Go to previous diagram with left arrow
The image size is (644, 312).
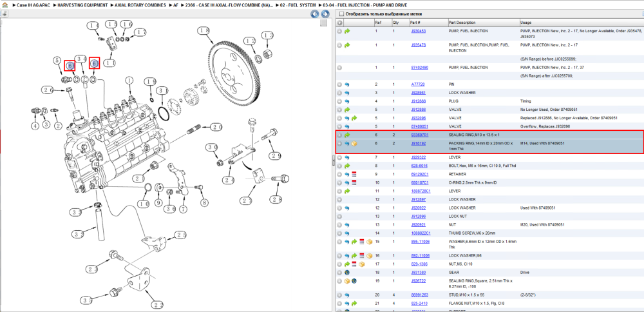coord(315,14)
